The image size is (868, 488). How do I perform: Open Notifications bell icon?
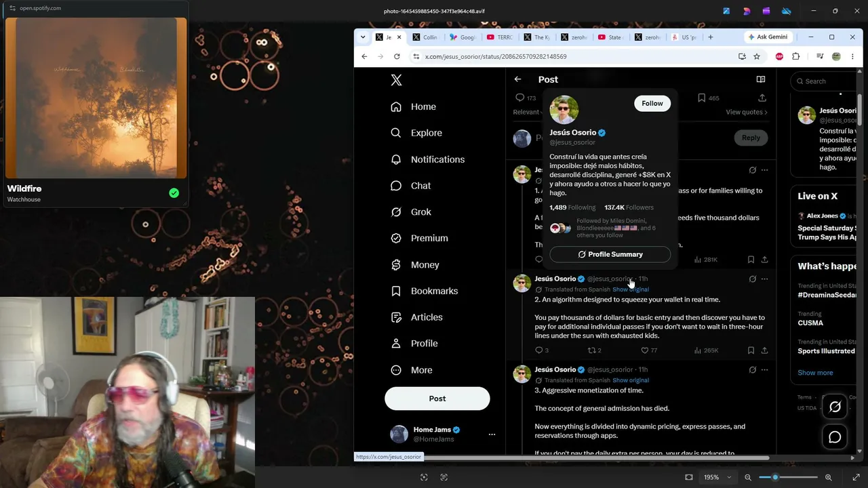(396, 159)
